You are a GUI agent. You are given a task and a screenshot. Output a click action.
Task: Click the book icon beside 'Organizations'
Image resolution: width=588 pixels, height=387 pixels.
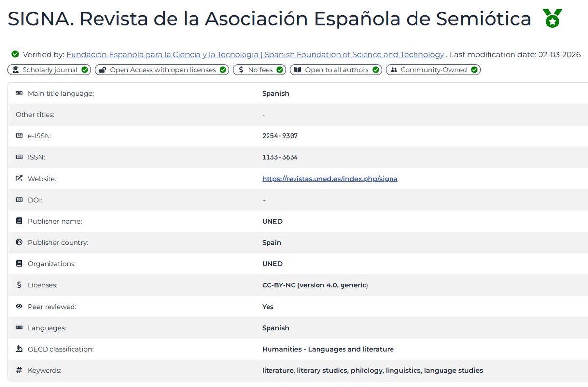pos(19,264)
